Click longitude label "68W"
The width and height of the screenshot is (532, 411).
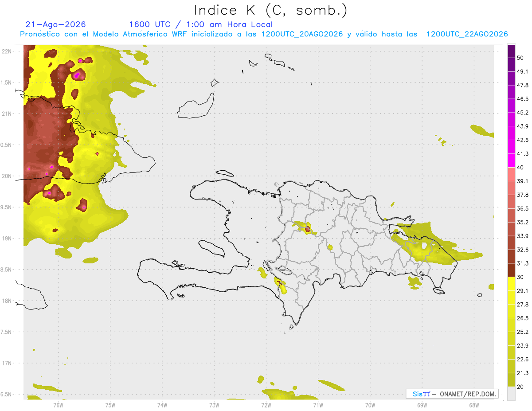473,404
